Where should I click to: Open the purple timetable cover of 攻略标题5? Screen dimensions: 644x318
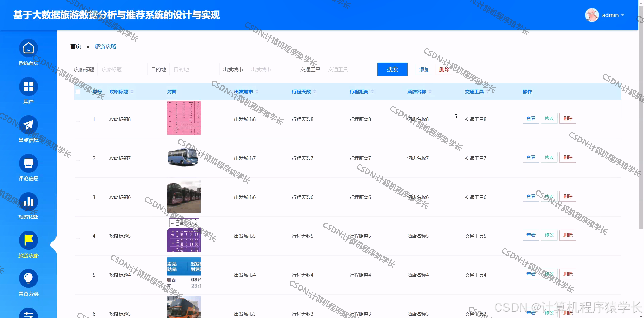pyautogui.click(x=184, y=235)
